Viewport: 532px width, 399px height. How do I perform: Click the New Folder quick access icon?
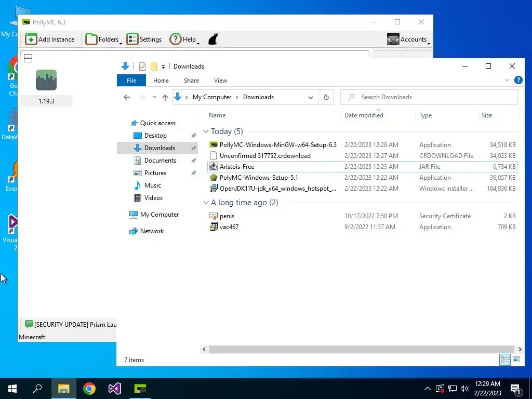pyautogui.click(x=154, y=66)
